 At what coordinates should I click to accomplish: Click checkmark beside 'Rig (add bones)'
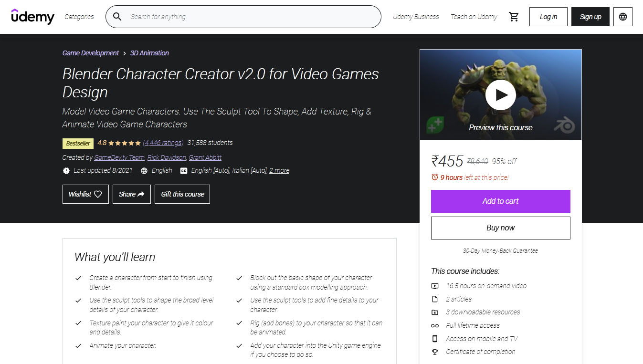(x=239, y=323)
